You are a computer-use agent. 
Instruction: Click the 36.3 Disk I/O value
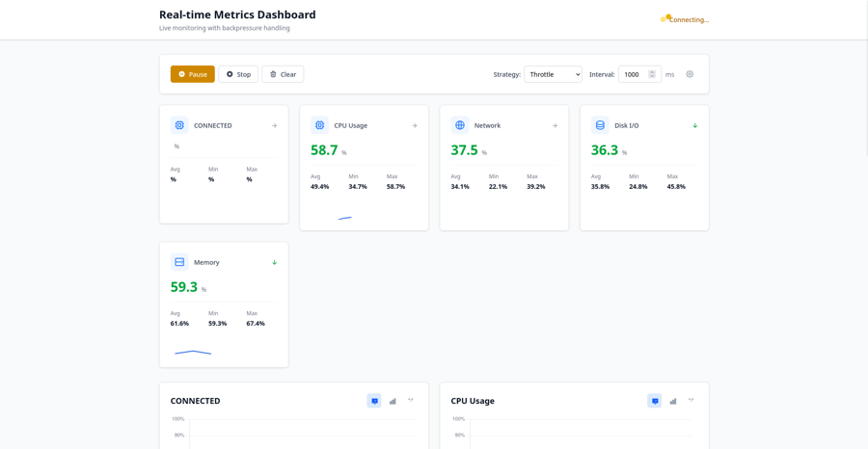click(x=605, y=150)
